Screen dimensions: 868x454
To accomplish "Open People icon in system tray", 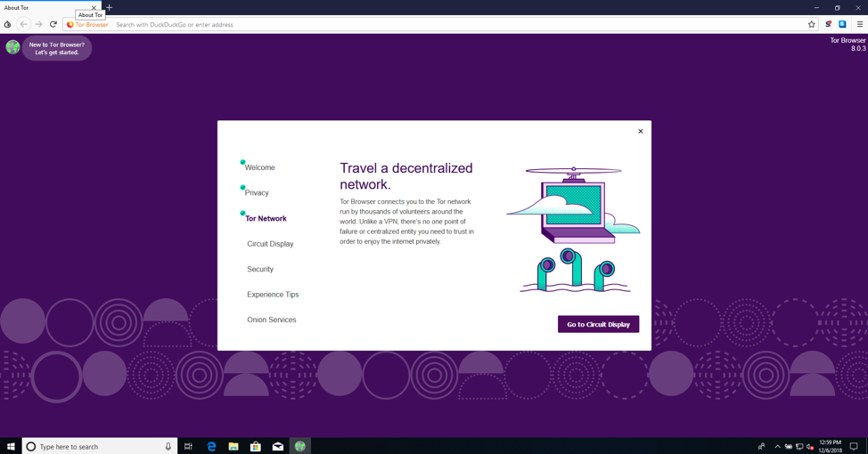I will (x=761, y=446).
